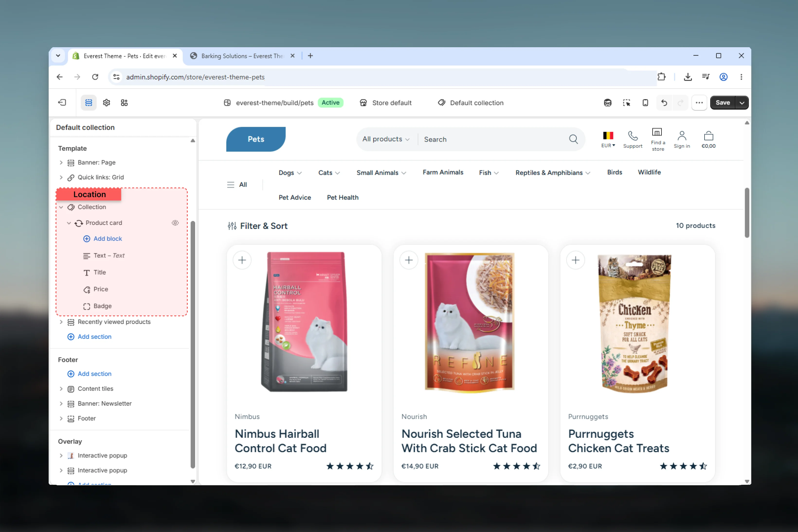
Task: Open the Default collection template selector
Action: coord(470,103)
